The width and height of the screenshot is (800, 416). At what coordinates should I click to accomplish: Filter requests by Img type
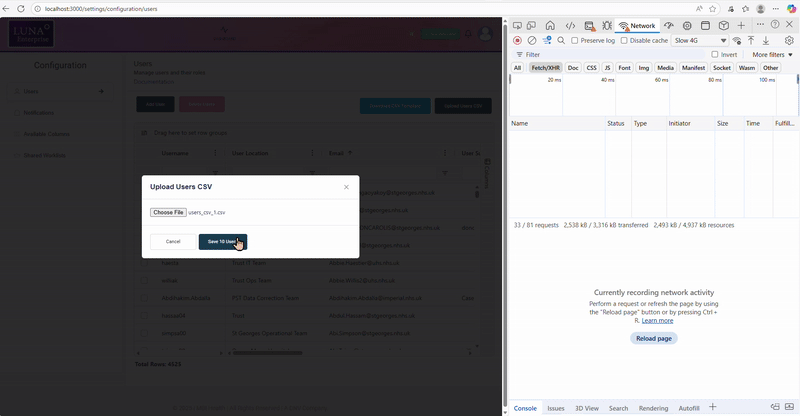pyautogui.click(x=644, y=67)
